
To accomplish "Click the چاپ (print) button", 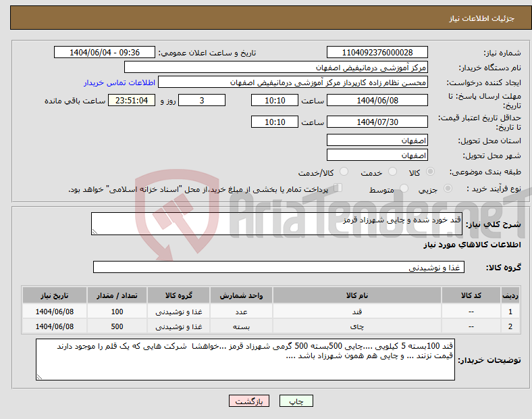I will (x=296, y=401).
